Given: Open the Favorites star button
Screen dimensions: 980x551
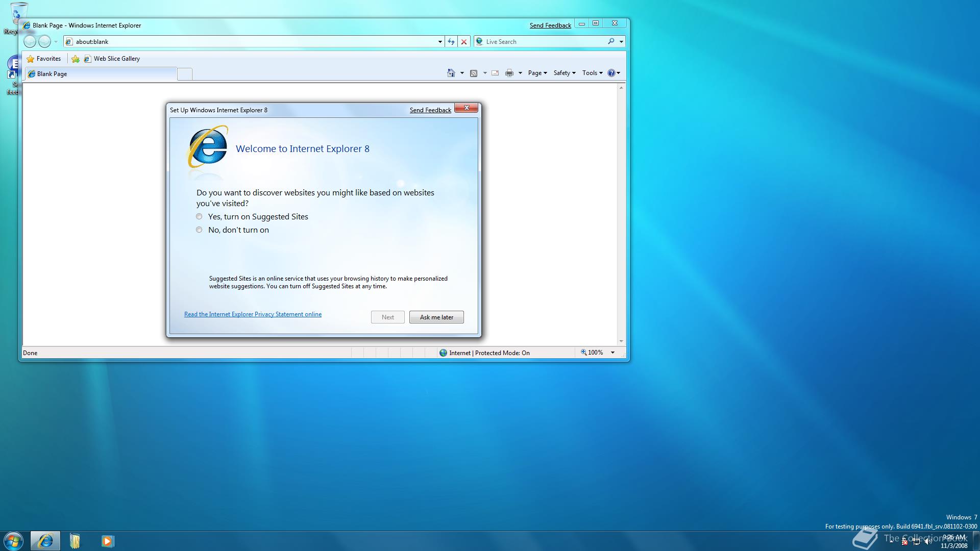Looking at the screenshot, I should pos(44,59).
